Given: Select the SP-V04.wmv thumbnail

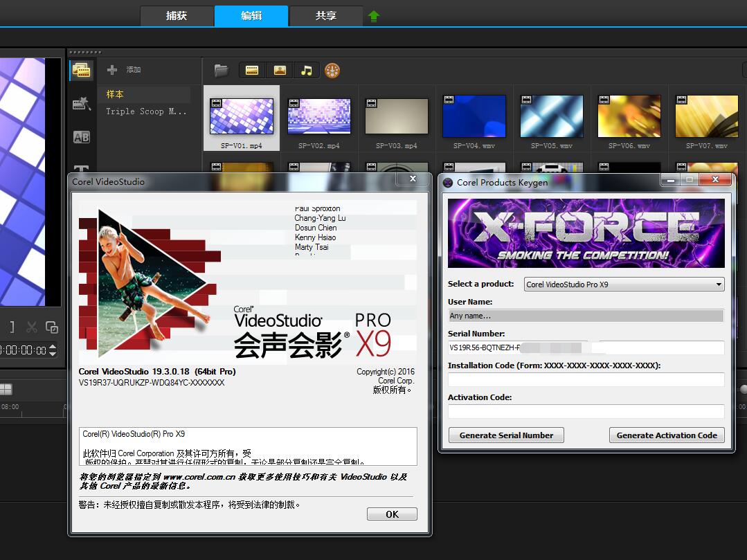Looking at the screenshot, I should tap(474, 118).
